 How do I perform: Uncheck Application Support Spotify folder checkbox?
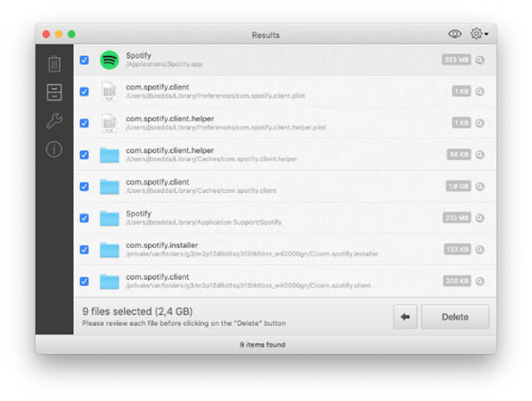[84, 218]
